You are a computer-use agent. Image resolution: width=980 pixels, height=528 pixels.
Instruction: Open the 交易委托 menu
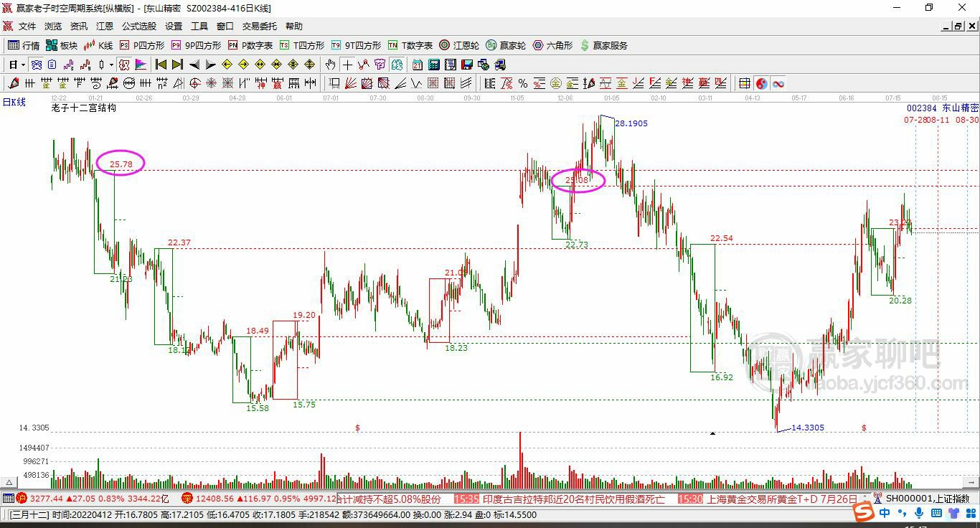pos(259,27)
